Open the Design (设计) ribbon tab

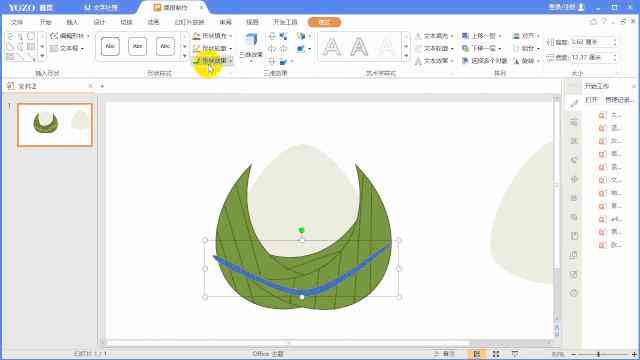coord(99,22)
